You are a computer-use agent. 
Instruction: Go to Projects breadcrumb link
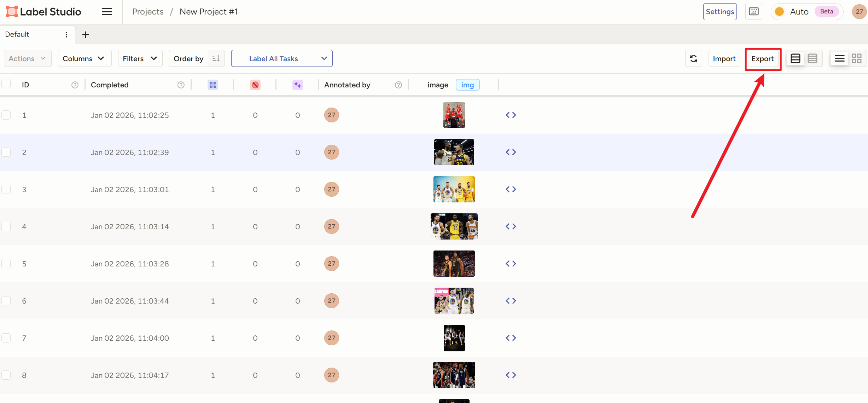tap(147, 12)
